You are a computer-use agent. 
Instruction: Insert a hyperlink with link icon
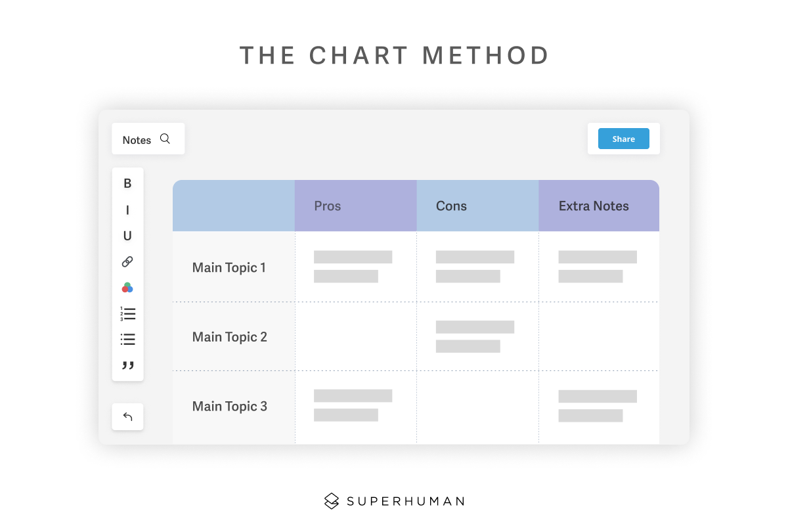tap(127, 261)
